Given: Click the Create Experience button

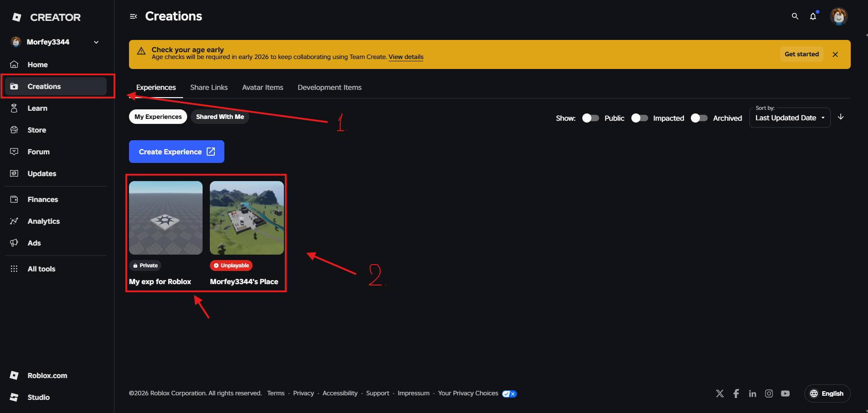Looking at the screenshot, I should (177, 152).
